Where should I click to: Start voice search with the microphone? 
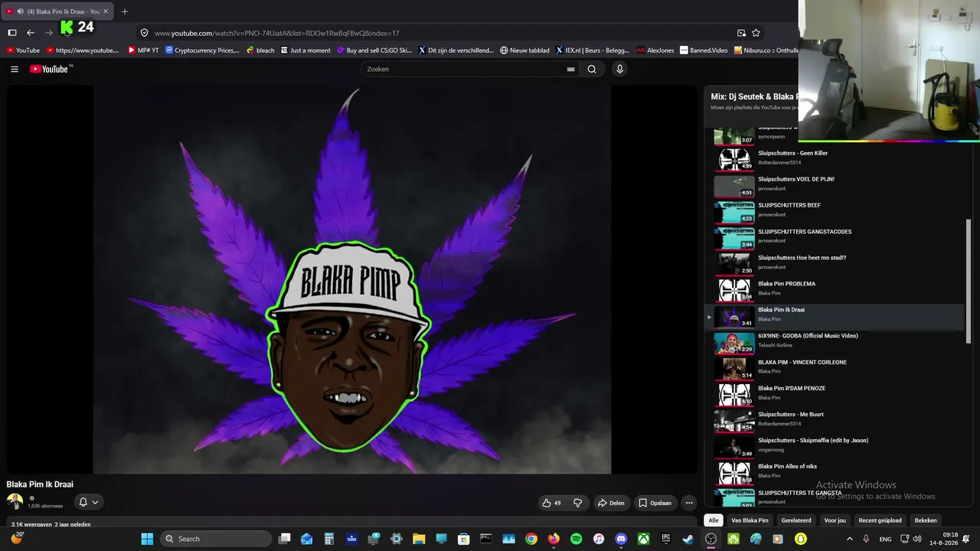tap(619, 69)
